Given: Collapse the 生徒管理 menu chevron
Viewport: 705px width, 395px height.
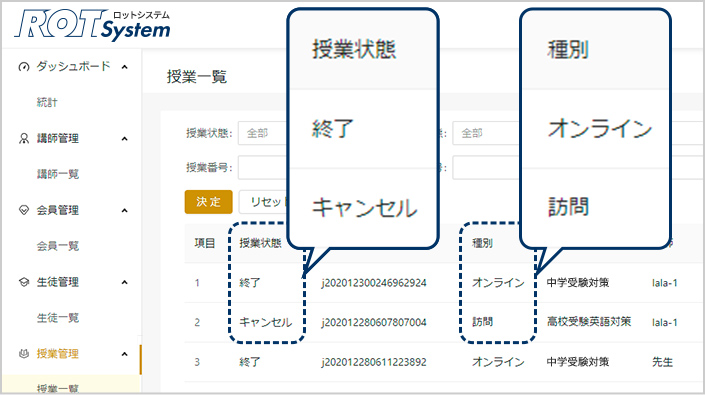Looking at the screenshot, I should [125, 282].
